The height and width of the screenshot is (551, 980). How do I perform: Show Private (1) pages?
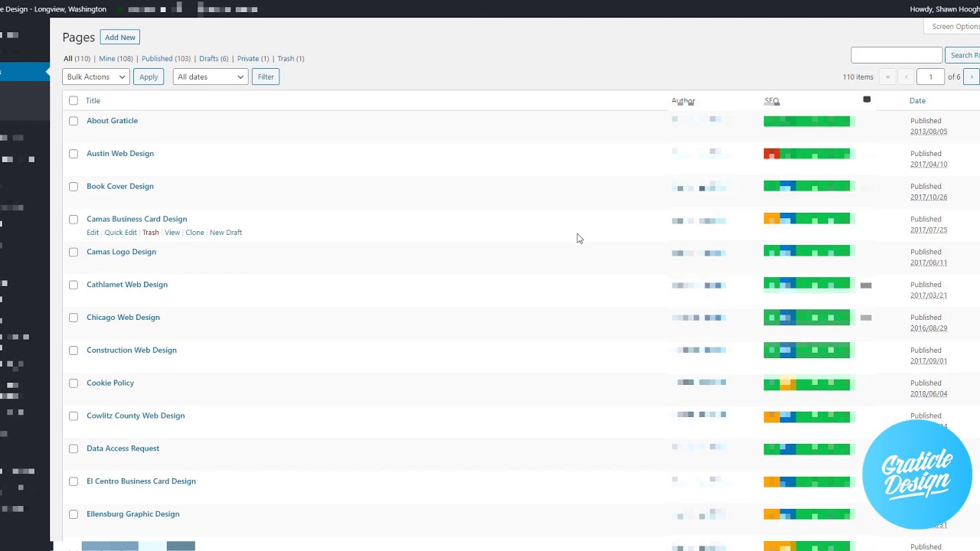[253, 58]
